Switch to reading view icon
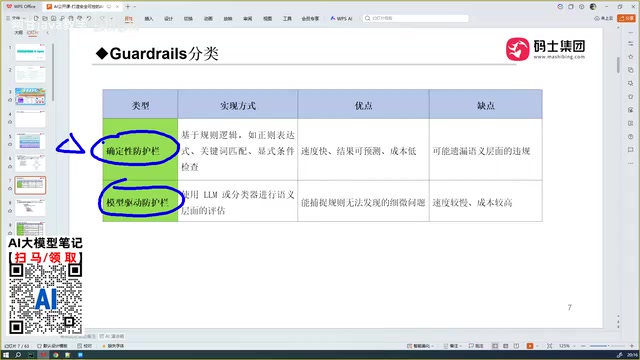 pos(516,346)
